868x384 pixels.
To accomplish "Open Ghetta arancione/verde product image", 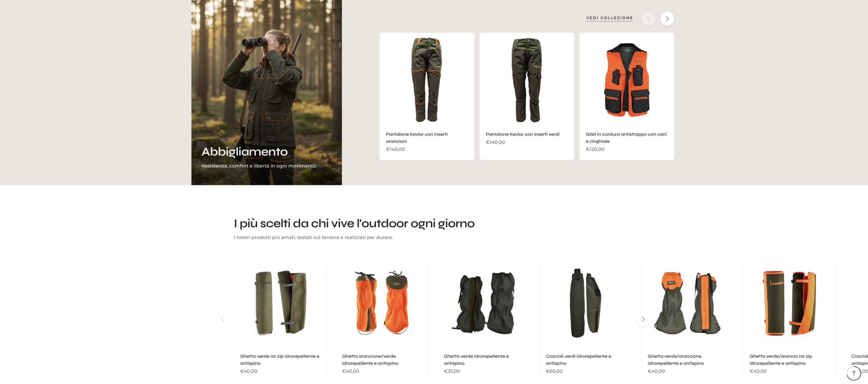I will [x=382, y=303].
